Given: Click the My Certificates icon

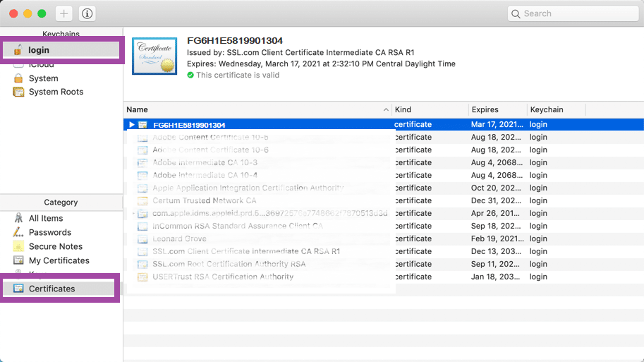Looking at the screenshot, I should (x=18, y=260).
